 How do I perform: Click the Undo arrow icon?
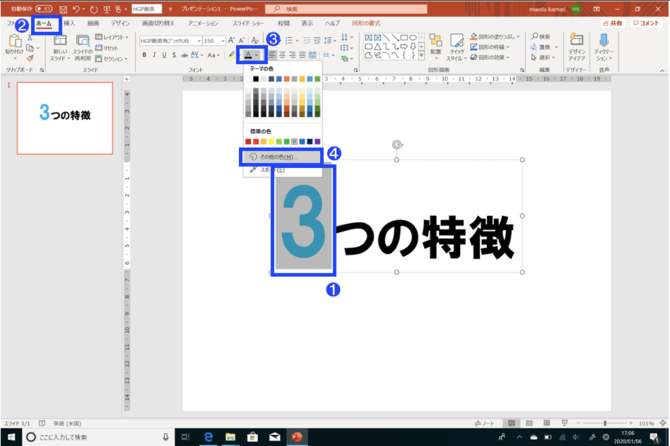pos(76,9)
